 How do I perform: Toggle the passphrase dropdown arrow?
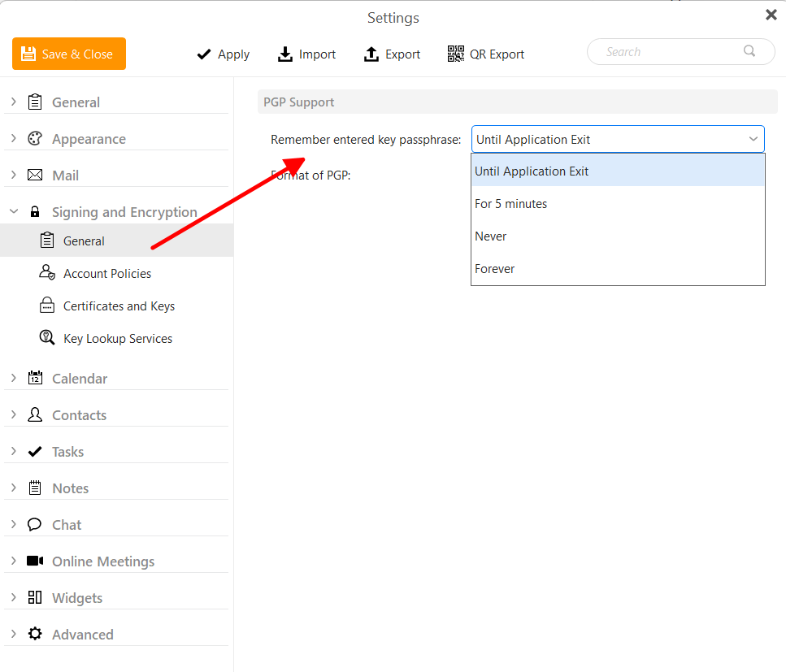(753, 139)
